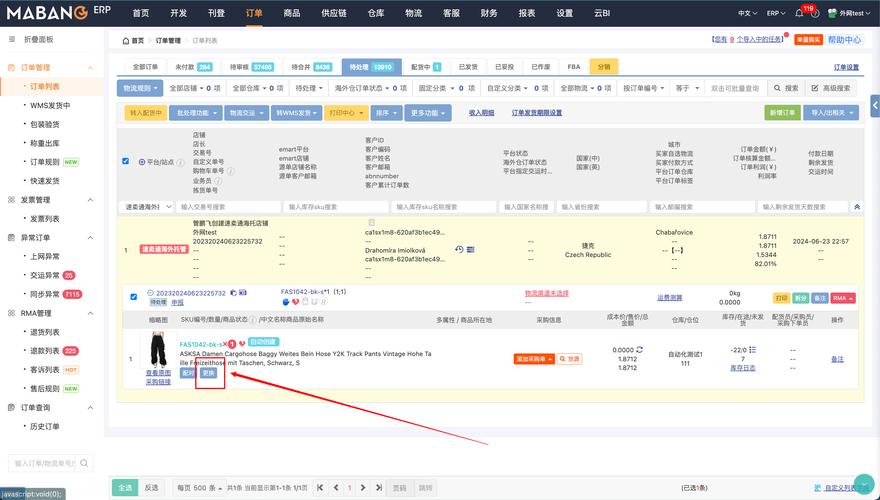
Task: Collapse the 订单管理 sidebar section
Action: click(x=90, y=68)
